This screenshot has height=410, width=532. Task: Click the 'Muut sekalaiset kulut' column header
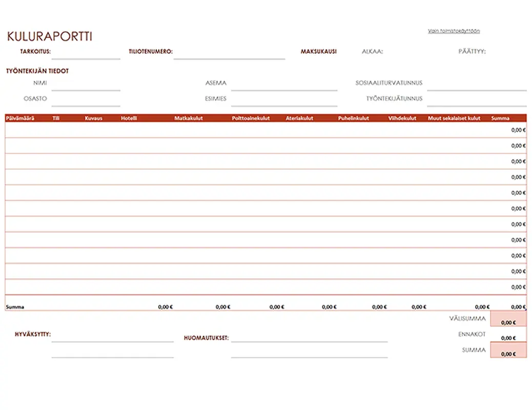pos(454,118)
